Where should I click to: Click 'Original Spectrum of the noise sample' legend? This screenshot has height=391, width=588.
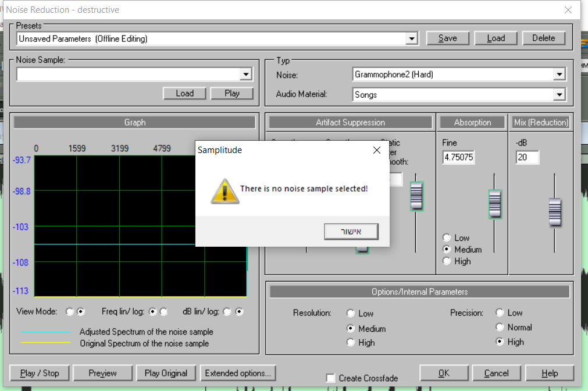(x=144, y=343)
